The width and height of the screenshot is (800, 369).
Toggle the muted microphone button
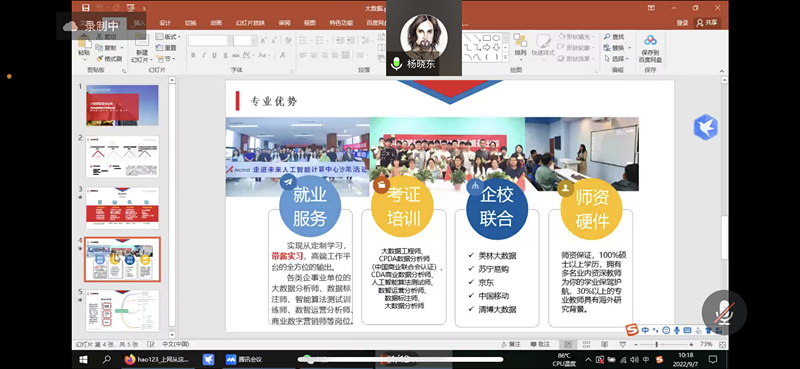pyautogui.click(x=724, y=313)
